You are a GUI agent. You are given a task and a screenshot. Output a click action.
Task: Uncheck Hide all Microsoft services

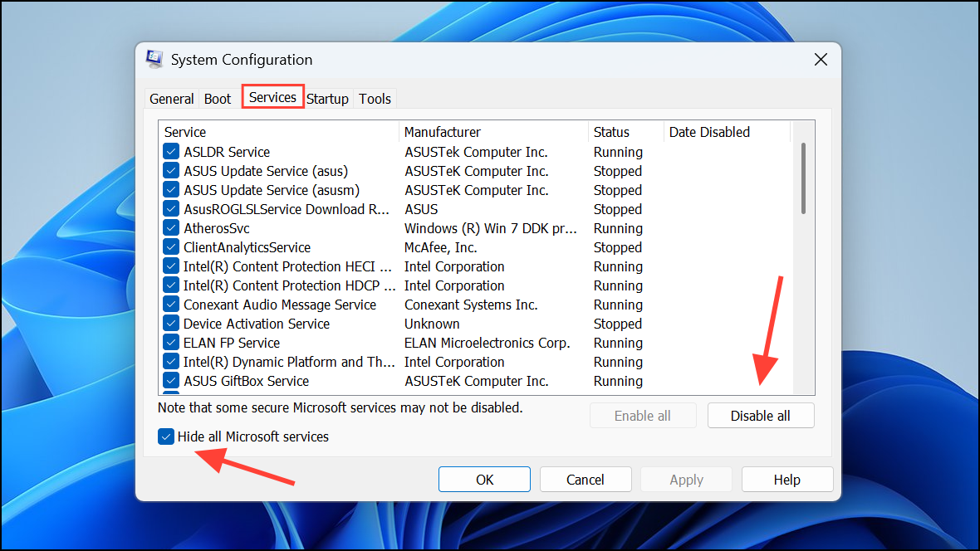(x=165, y=436)
